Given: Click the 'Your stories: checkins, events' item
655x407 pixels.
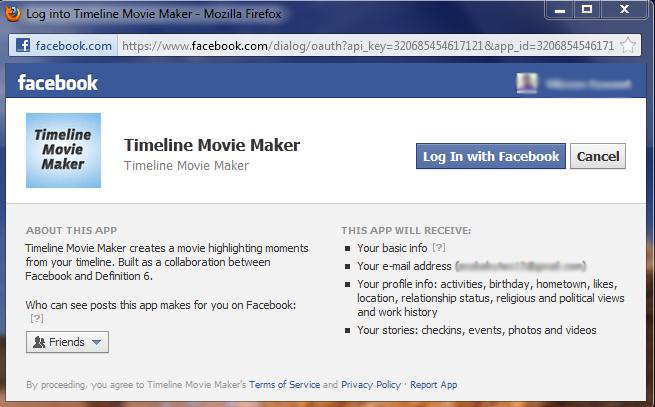Looking at the screenshot, I should tap(477, 330).
